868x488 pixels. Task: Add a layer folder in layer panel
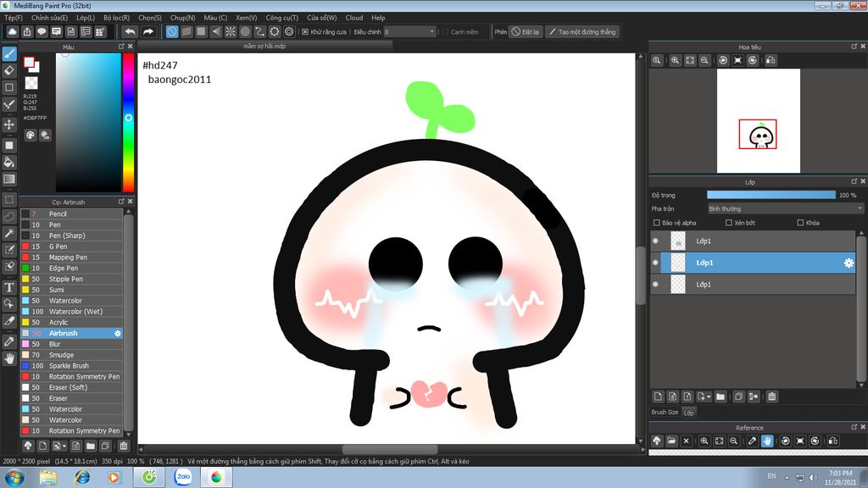click(x=721, y=396)
